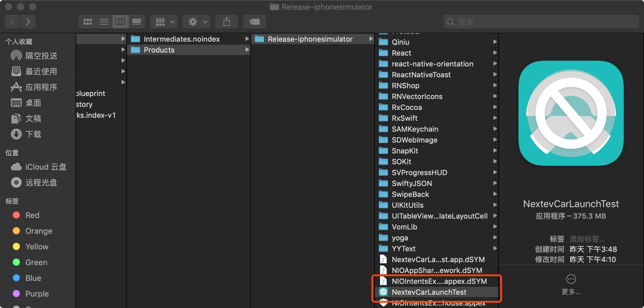This screenshot has height=308, width=644.
Task: Click the search field
Action: 541,22
